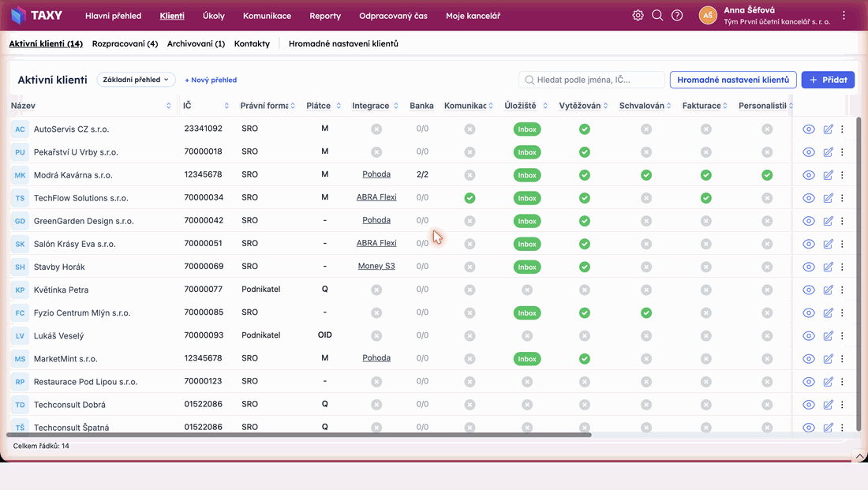Go to the Reporty menu

pyautogui.click(x=325, y=16)
